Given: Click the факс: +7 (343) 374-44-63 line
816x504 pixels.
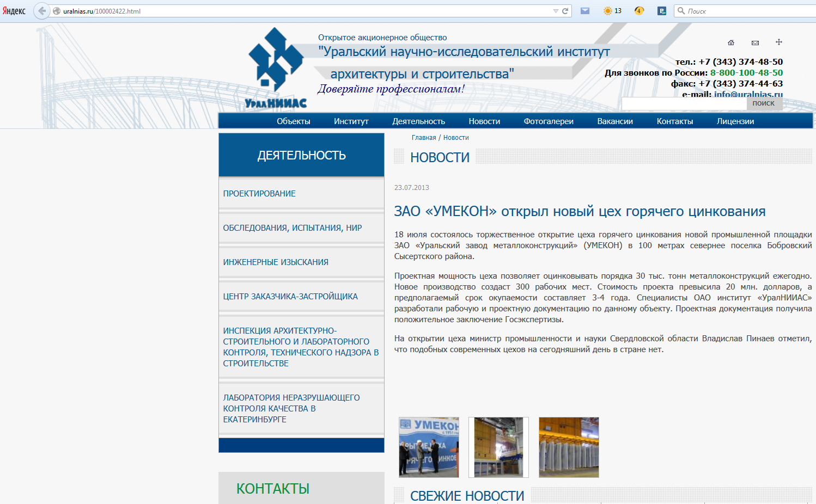Looking at the screenshot, I should coord(727,83).
